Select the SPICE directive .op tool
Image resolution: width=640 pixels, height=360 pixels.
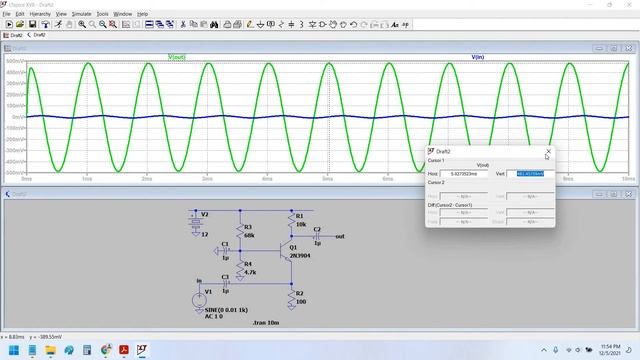(x=405, y=24)
